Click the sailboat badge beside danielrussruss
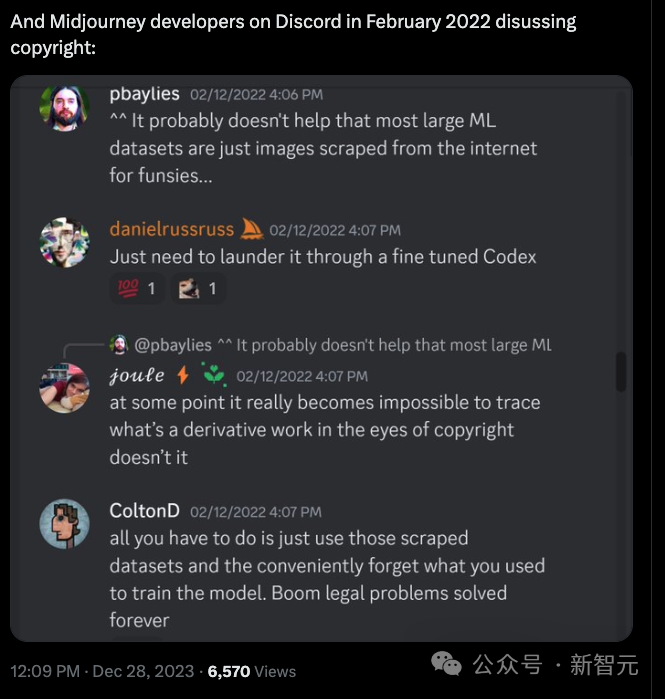Screen dimensions: 665x699 click(252, 229)
